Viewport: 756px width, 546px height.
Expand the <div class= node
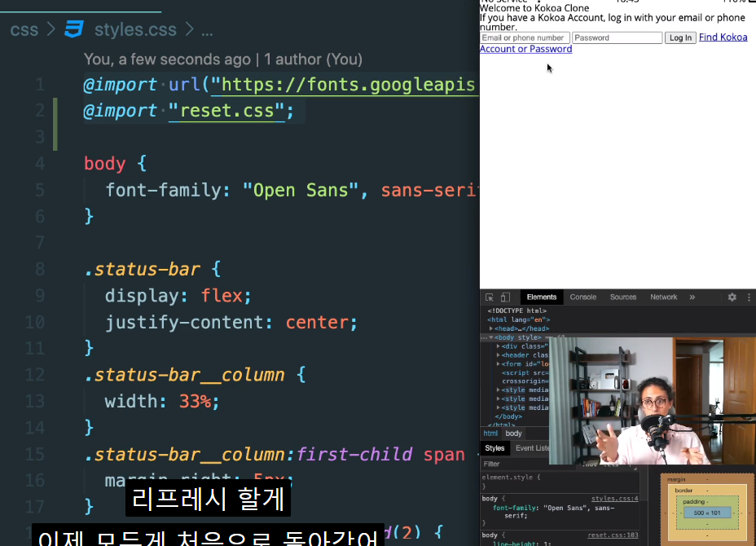pos(498,346)
